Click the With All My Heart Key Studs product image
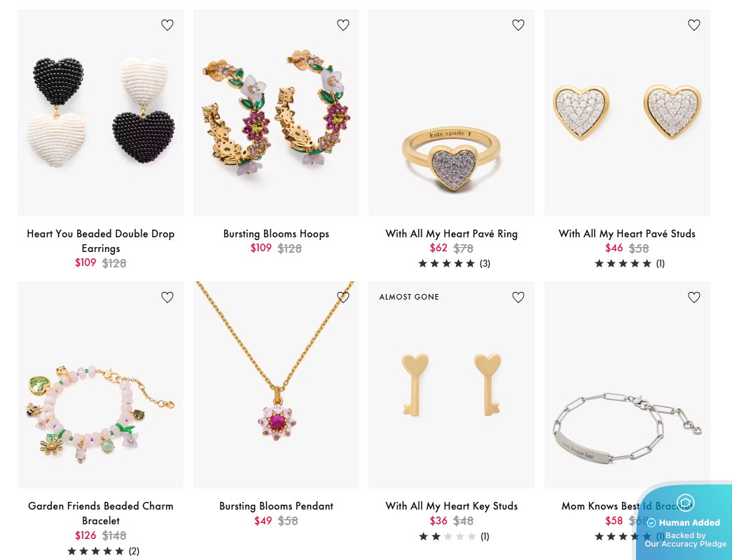 [451, 385]
